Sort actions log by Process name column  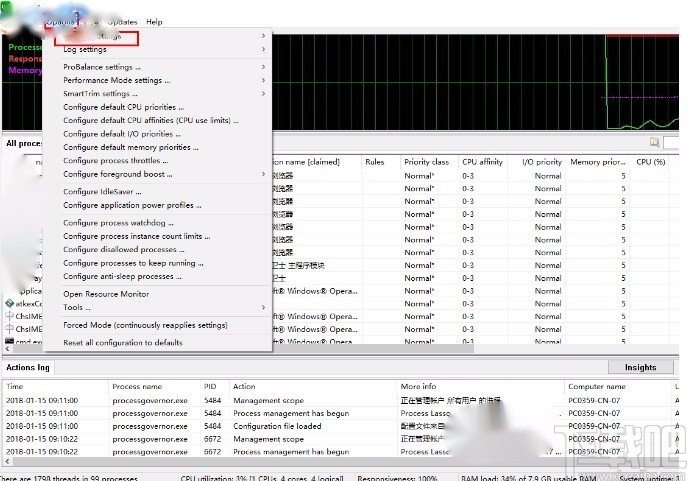(137, 387)
